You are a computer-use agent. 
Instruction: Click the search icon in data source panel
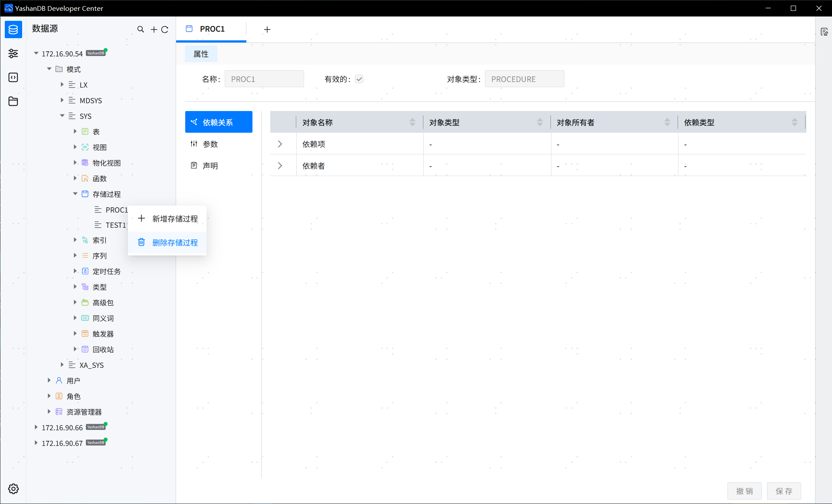(141, 29)
